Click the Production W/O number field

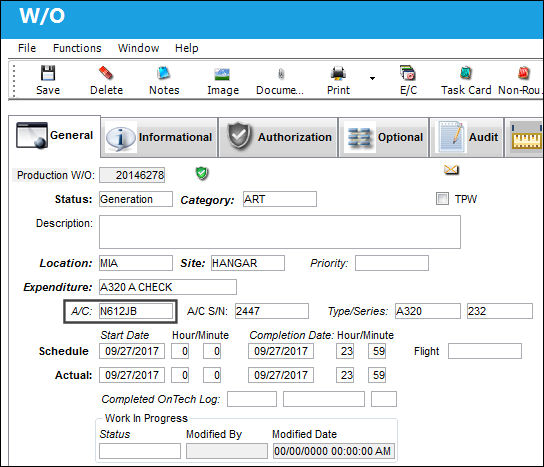pyautogui.click(x=132, y=175)
